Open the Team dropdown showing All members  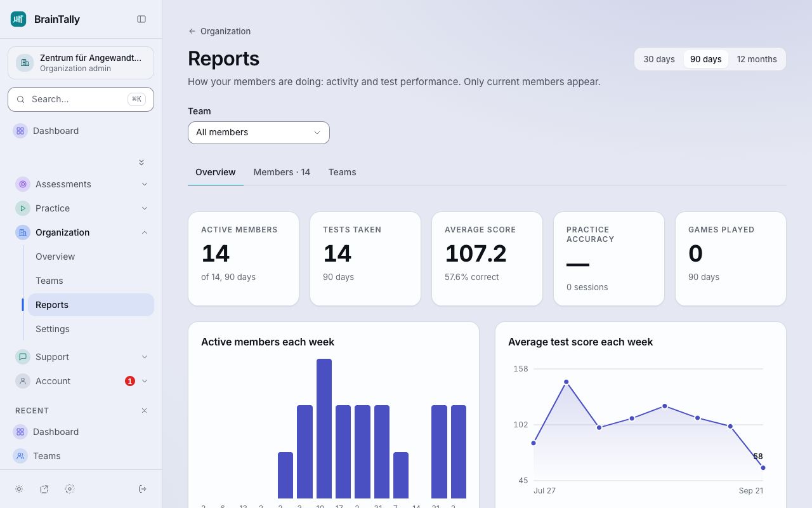(x=259, y=133)
